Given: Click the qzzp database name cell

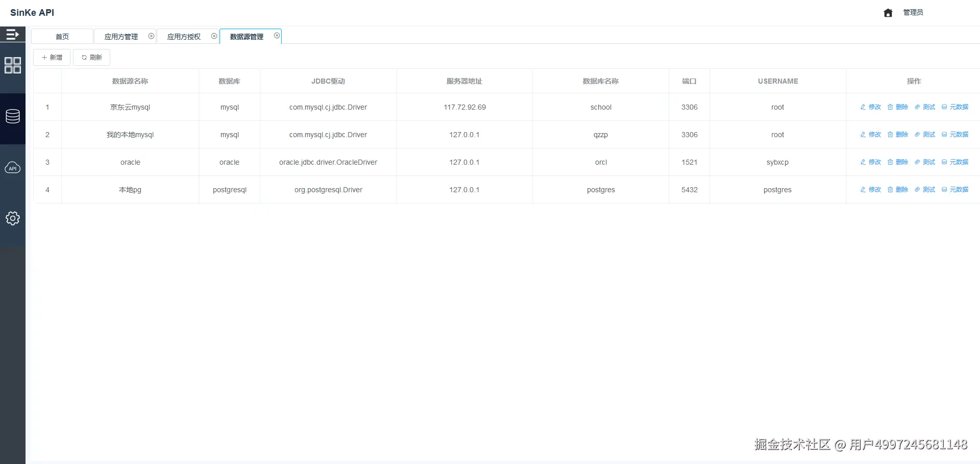Looking at the screenshot, I should (x=601, y=135).
